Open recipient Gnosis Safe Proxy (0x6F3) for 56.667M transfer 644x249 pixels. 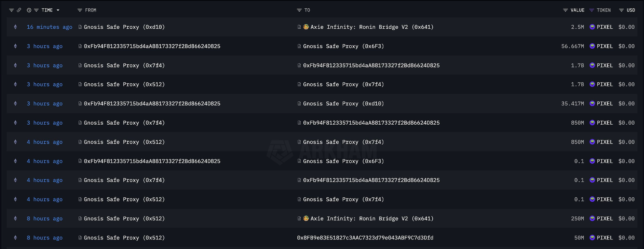coord(343,46)
